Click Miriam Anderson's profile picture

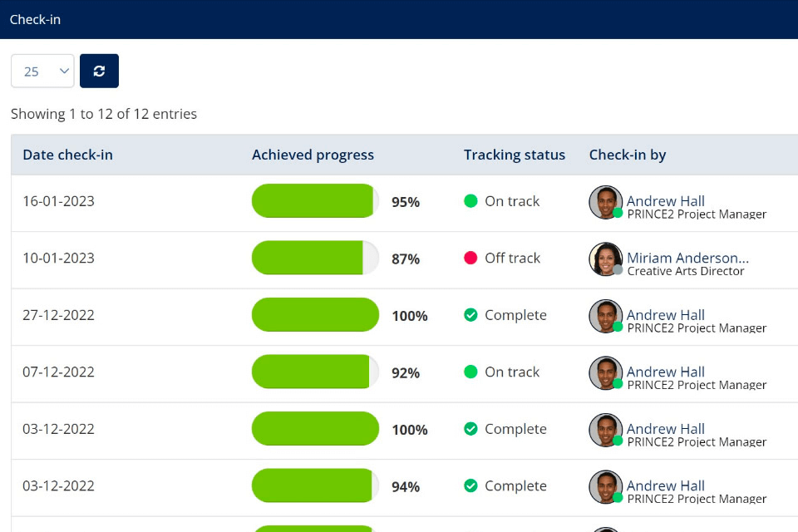pos(605,259)
